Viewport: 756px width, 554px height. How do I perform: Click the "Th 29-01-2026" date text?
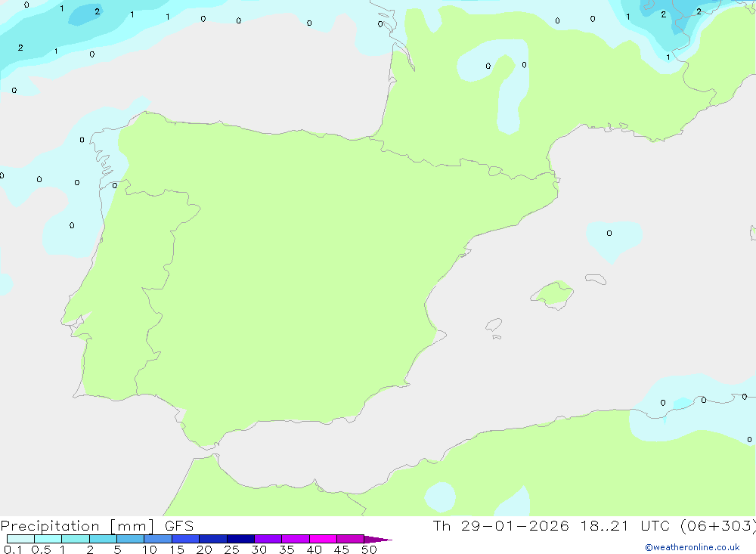click(501, 526)
